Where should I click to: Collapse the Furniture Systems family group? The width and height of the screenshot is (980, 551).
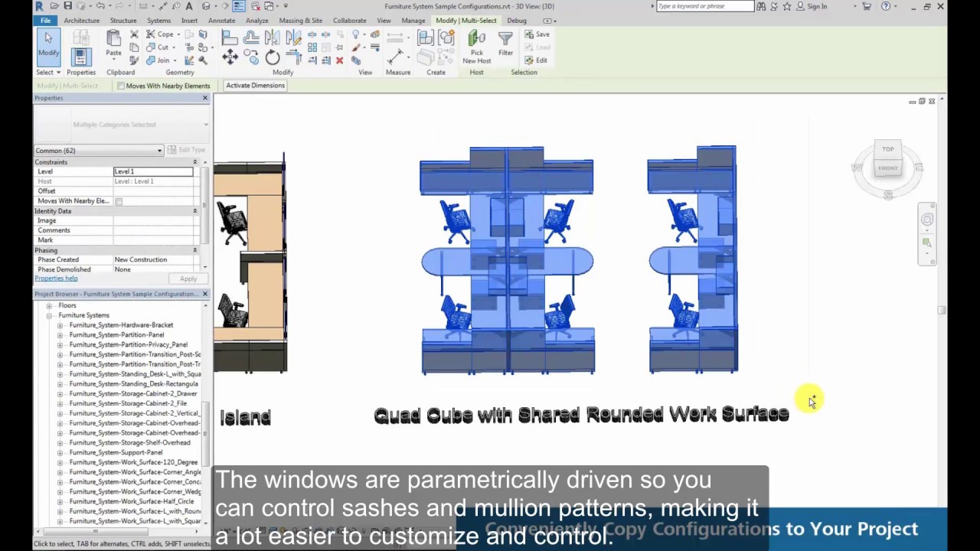49,315
